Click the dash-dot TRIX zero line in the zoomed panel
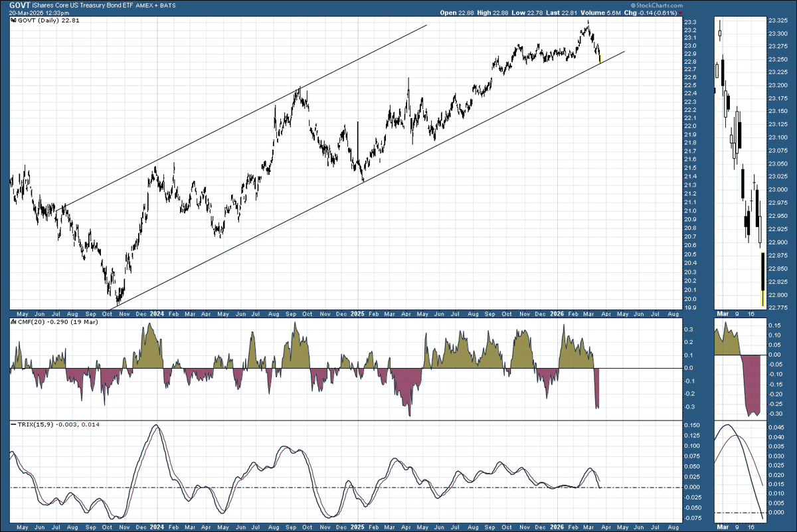The image size is (797, 532). (x=739, y=512)
